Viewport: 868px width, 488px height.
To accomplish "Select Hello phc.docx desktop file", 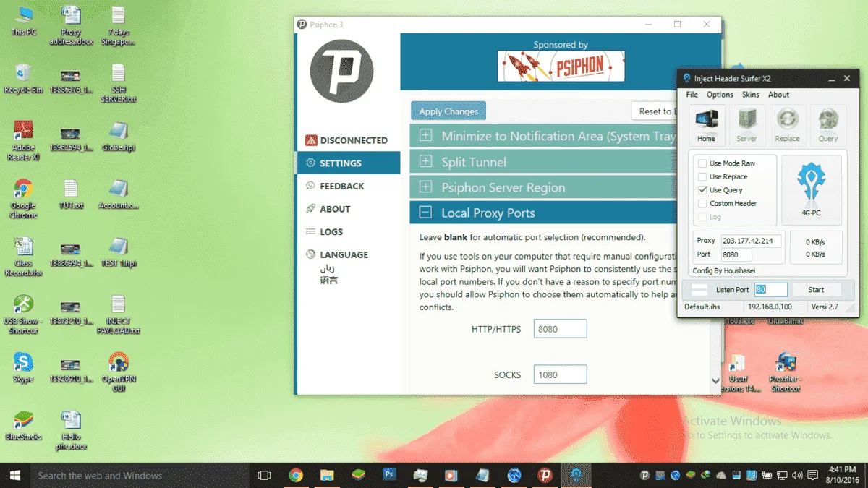I will 71,430.
